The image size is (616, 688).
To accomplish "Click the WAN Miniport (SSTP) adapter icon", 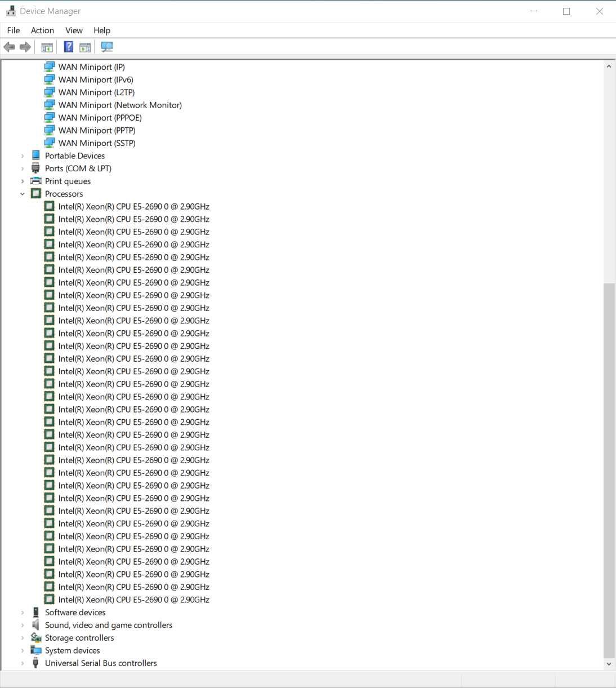I will [50, 143].
